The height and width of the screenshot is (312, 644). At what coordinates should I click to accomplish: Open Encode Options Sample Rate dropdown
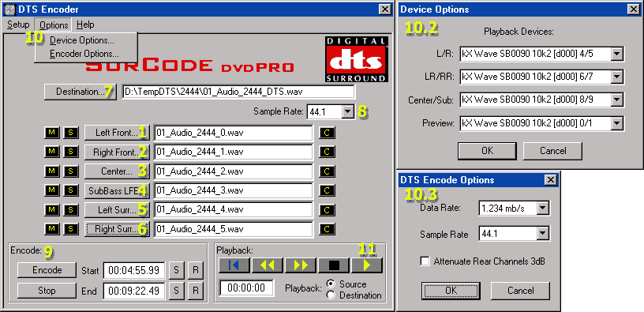click(543, 235)
